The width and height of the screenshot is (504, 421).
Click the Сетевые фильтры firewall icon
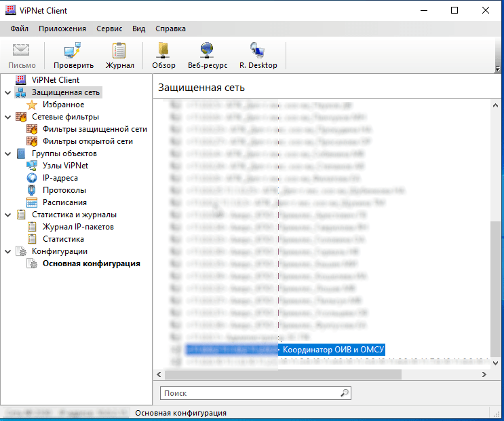click(21, 117)
